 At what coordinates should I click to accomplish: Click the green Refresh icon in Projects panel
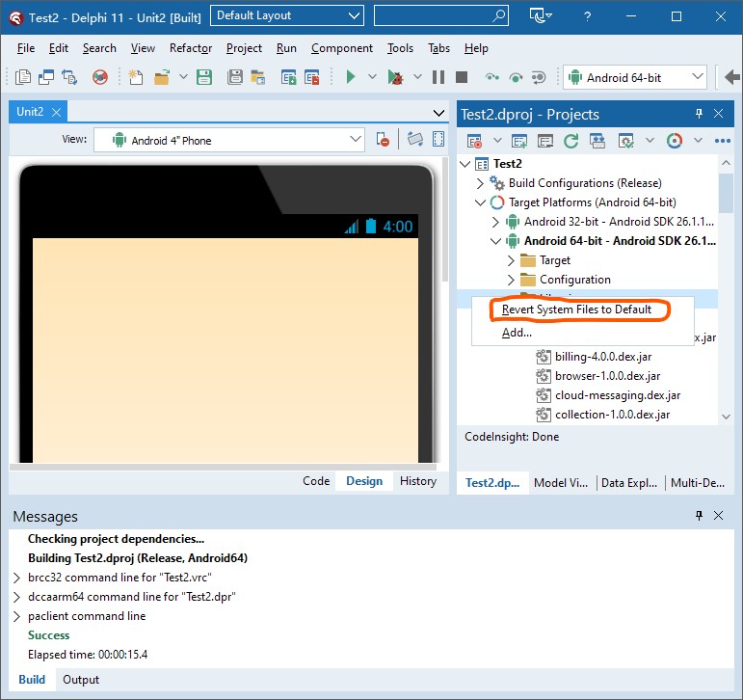click(571, 141)
